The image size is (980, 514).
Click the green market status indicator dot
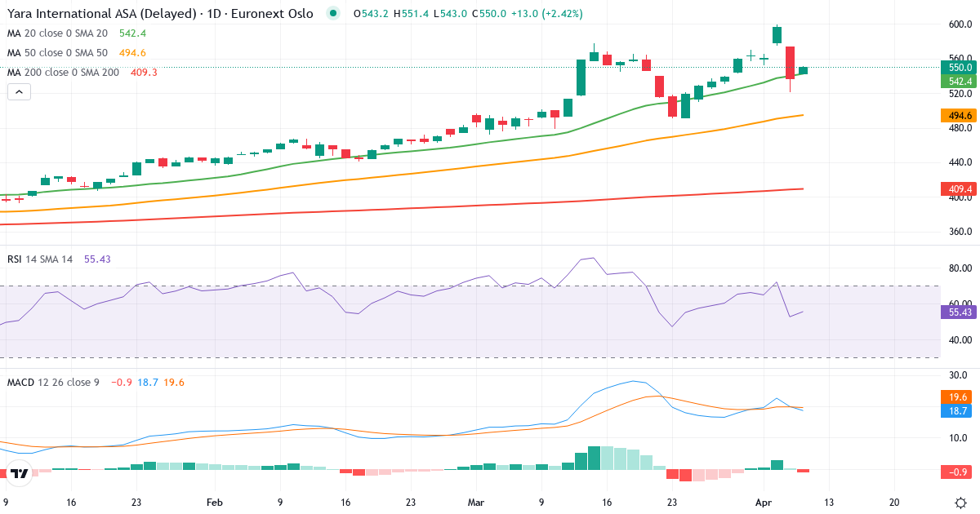pyautogui.click(x=332, y=14)
